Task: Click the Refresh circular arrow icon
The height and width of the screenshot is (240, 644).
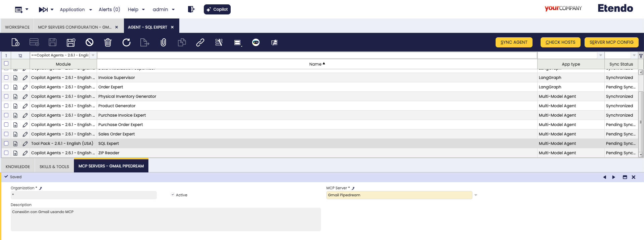Action: click(126, 42)
